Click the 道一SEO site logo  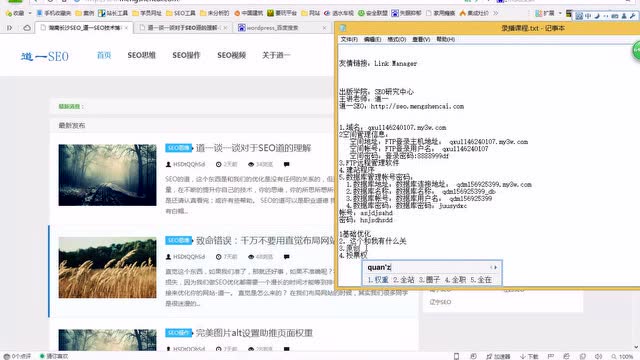[x=45, y=56]
